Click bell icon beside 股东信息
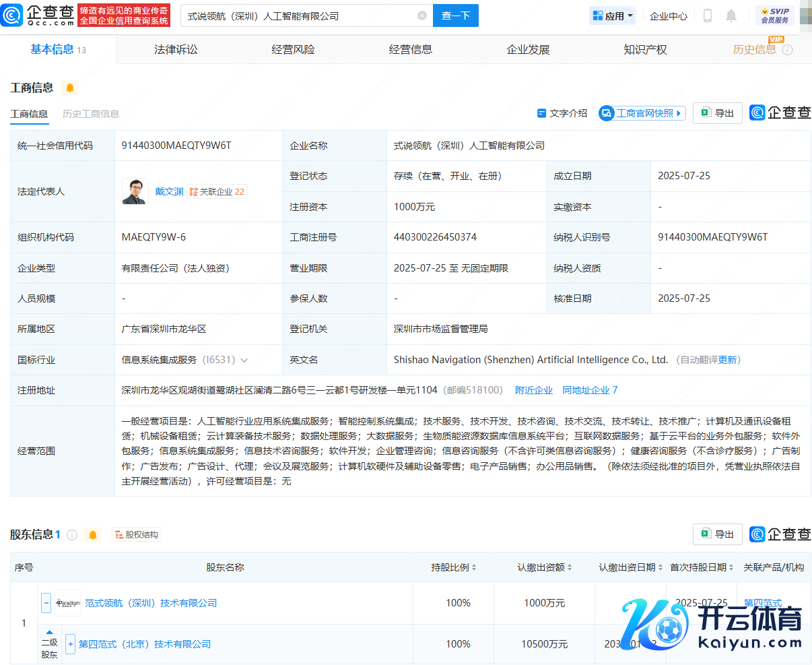Screen dimensions: 812x665 coord(93,535)
